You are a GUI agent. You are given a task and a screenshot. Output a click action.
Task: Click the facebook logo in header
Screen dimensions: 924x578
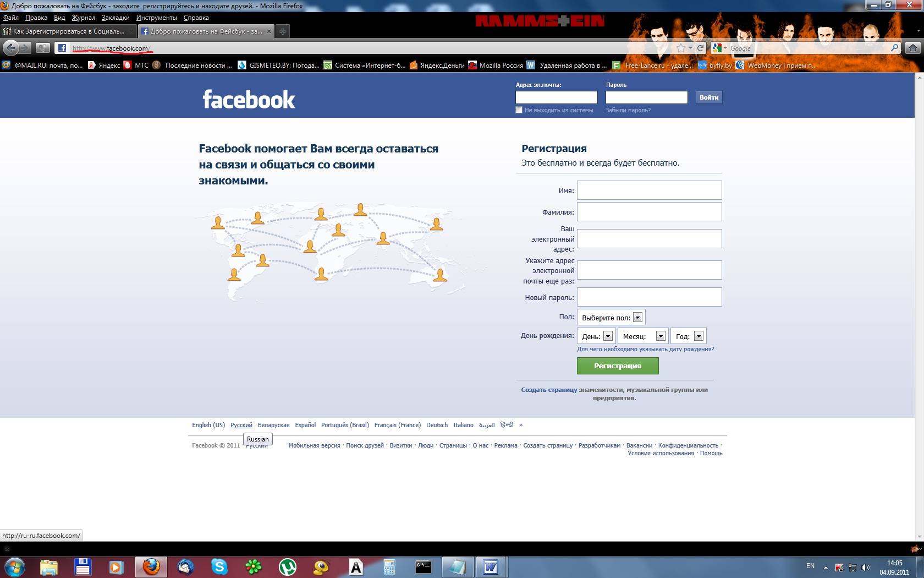pyautogui.click(x=249, y=100)
